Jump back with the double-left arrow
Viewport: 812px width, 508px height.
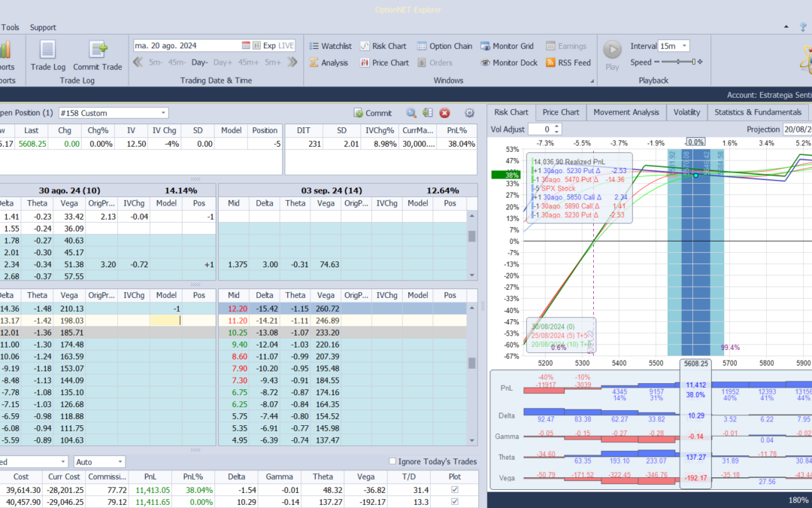click(x=138, y=62)
